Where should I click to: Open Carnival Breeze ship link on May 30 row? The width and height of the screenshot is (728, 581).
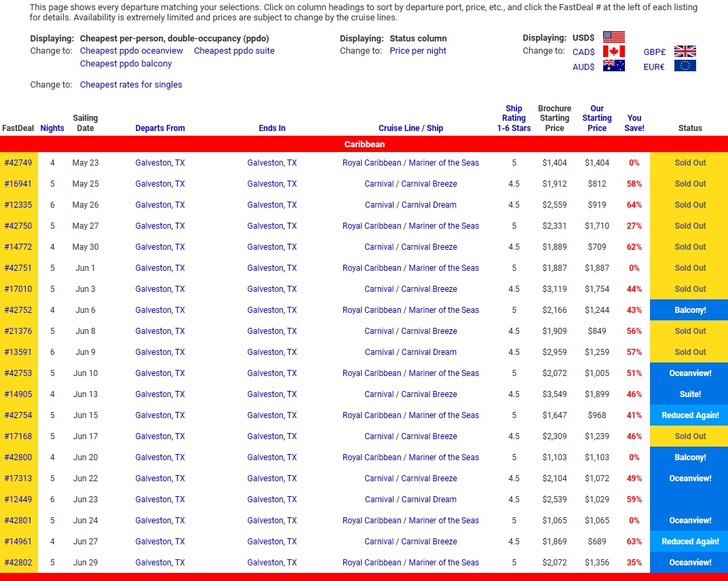click(x=429, y=247)
